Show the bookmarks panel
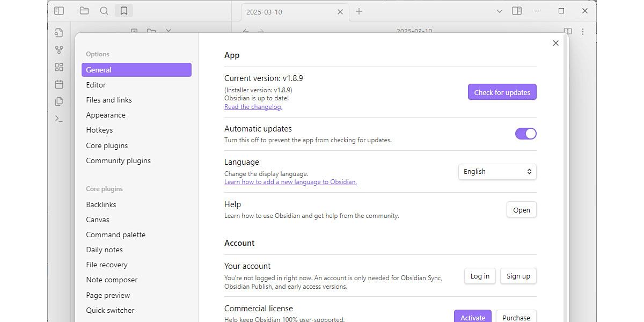Viewport: 644px width, 322px height. pyautogui.click(x=124, y=11)
